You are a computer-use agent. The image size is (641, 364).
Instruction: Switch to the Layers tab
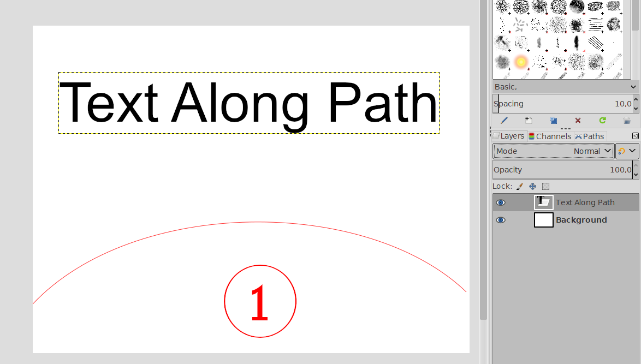pyautogui.click(x=509, y=136)
